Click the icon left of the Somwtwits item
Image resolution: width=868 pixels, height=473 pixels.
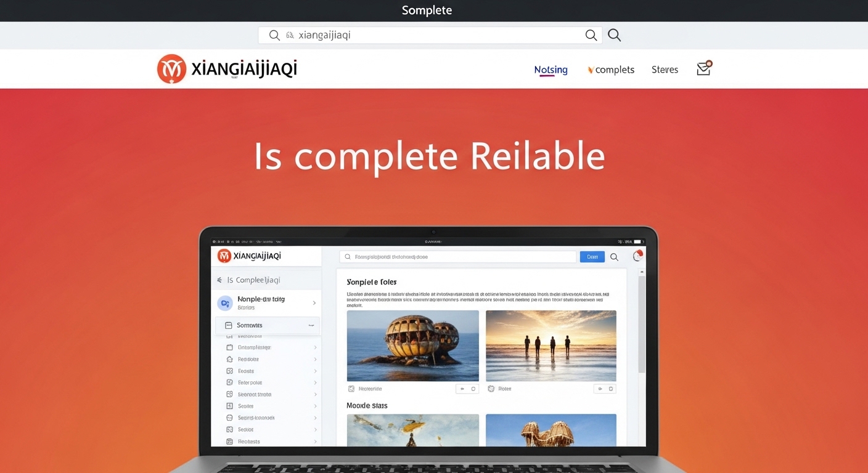[228, 325]
